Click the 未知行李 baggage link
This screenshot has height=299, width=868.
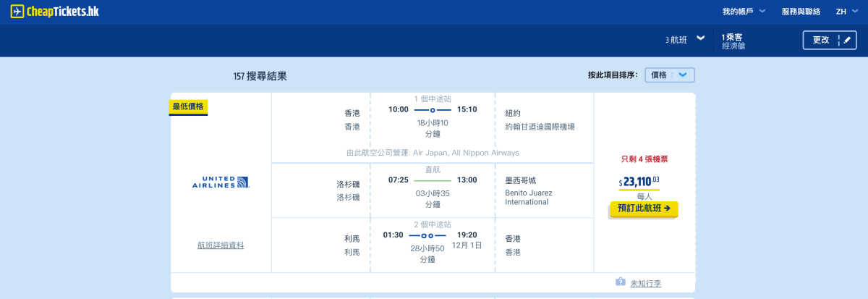tap(645, 284)
